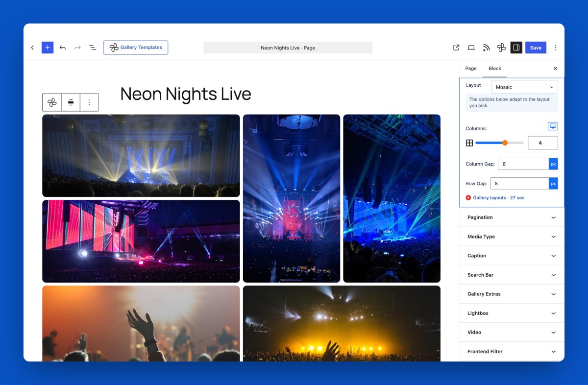Screen dimensions: 588x385
Task: Open the Layout Mosaic dropdown
Action: click(x=525, y=87)
